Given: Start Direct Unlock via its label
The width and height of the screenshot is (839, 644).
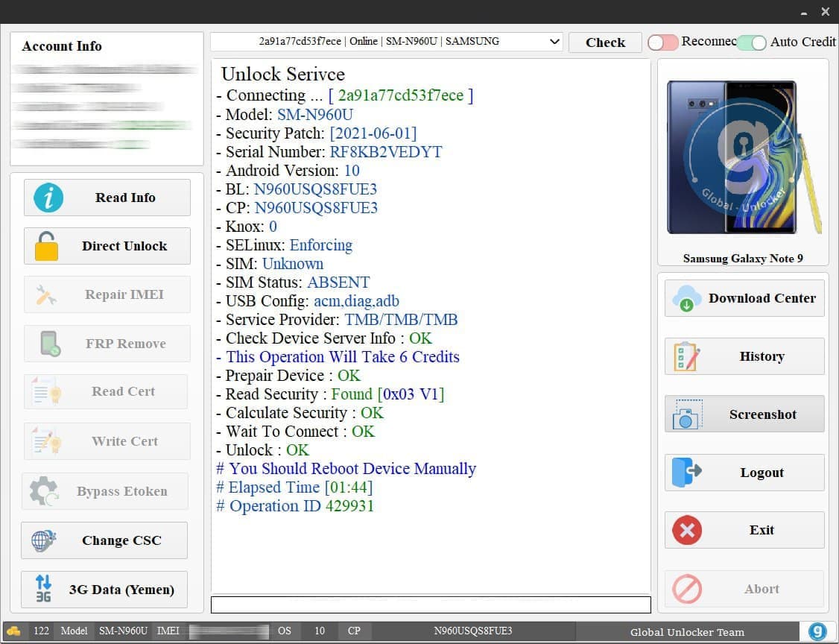Looking at the screenshot, I should [124, 246].
